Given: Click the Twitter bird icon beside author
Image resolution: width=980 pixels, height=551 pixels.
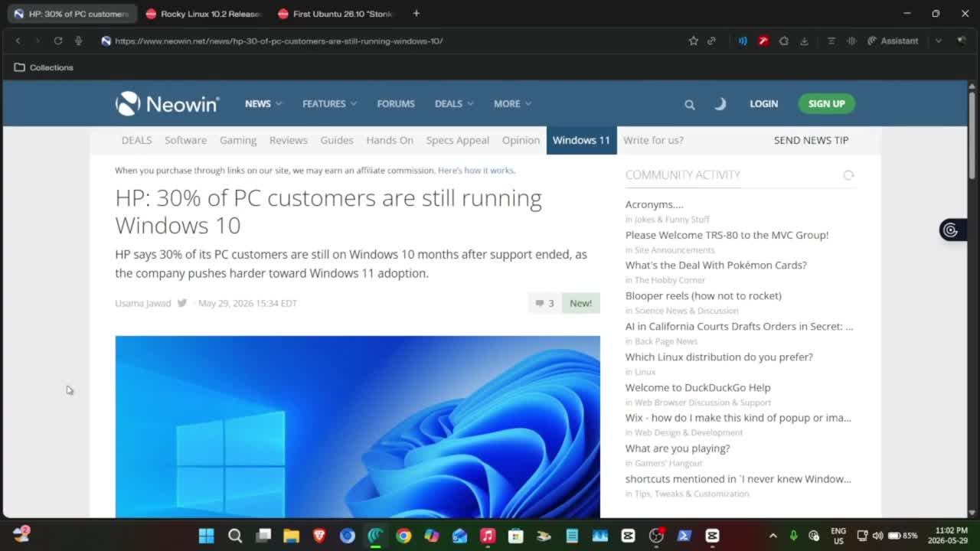Looking at the screenshot, I should click(182, 303).
